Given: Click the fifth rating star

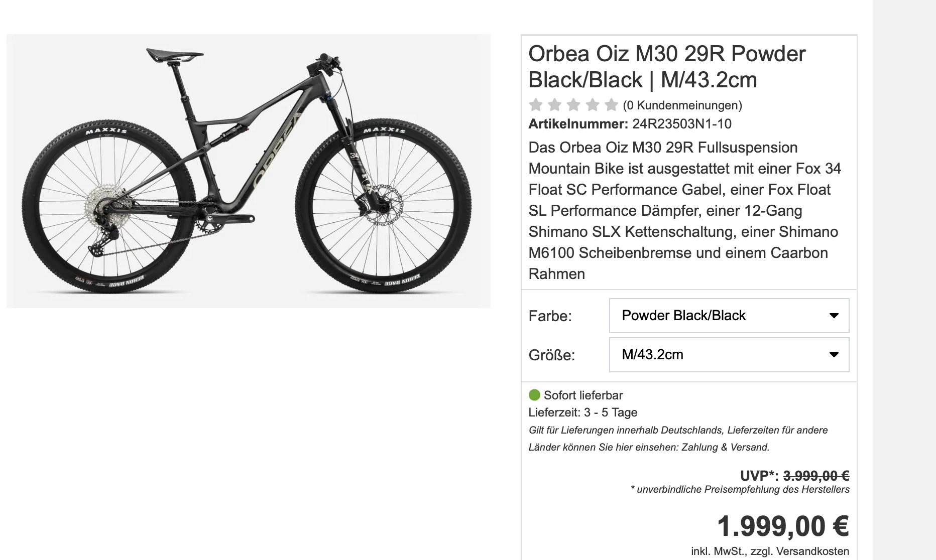Looking at the screenshot, I should (611, 105).
